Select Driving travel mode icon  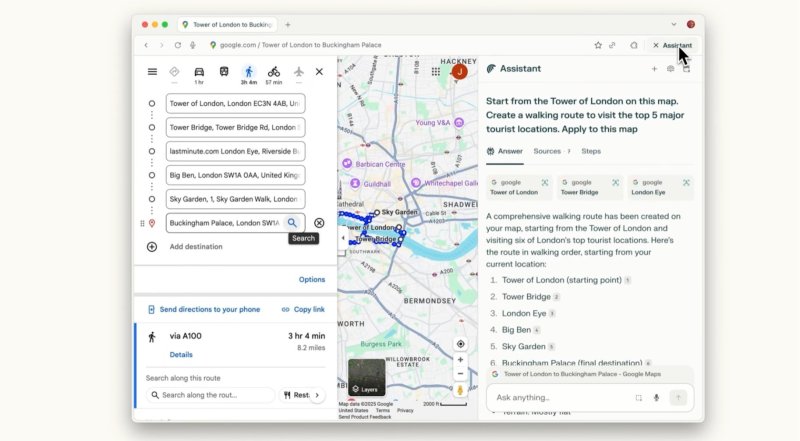click(x=199, y=72)
